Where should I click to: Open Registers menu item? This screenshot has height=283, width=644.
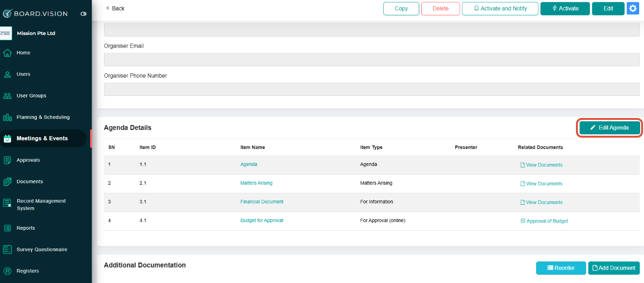pos(28,271)
